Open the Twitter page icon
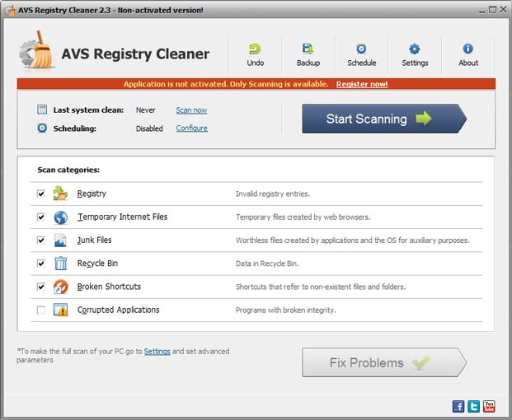The image size is (512, 420). pyautogui.click(x=474, y=406)
